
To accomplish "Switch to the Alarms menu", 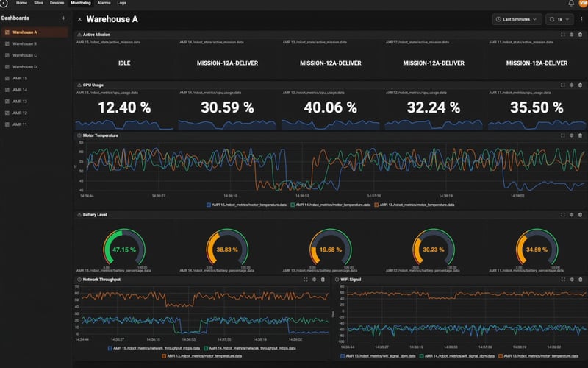I will click(104, 3).
